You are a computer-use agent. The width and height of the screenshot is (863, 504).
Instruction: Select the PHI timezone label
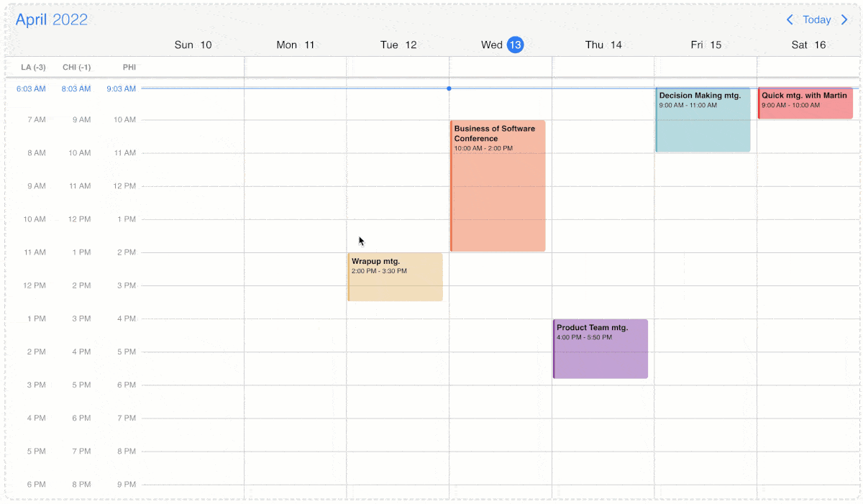click(129, 67)
